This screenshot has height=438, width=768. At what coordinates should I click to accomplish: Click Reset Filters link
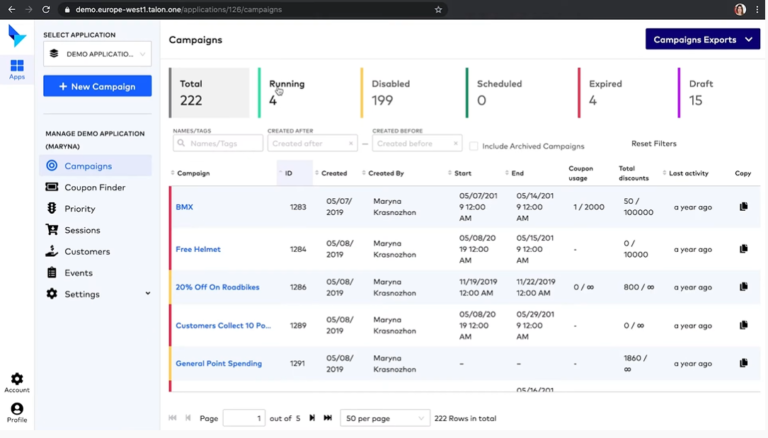coord(653,144)
